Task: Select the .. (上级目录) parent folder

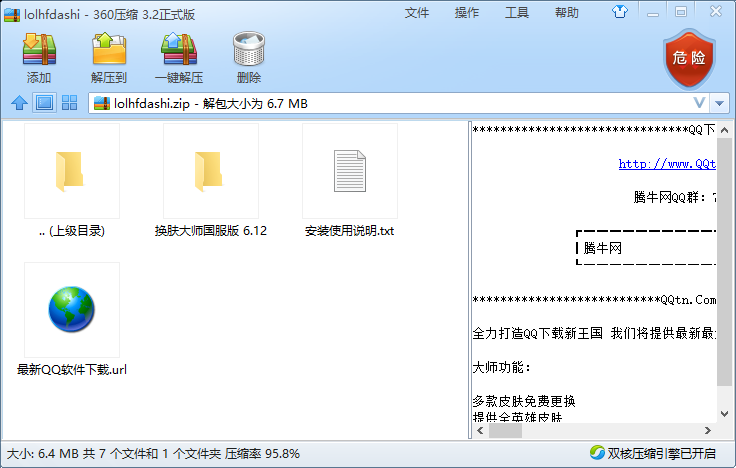Action: (72, 181)
